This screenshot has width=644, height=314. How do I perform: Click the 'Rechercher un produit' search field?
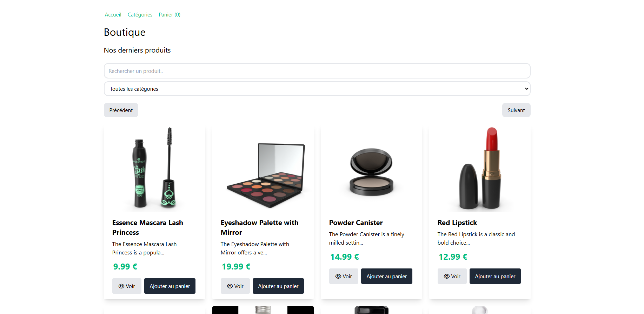tap(317, 71)
